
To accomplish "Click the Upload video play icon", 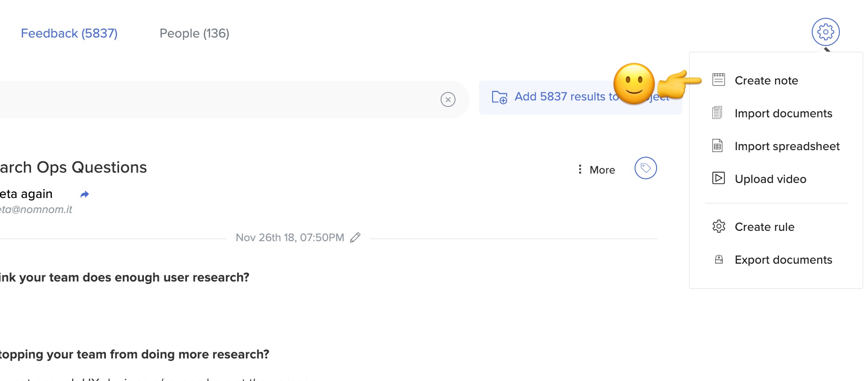I will pyautogui.click(x=718, y=178).
